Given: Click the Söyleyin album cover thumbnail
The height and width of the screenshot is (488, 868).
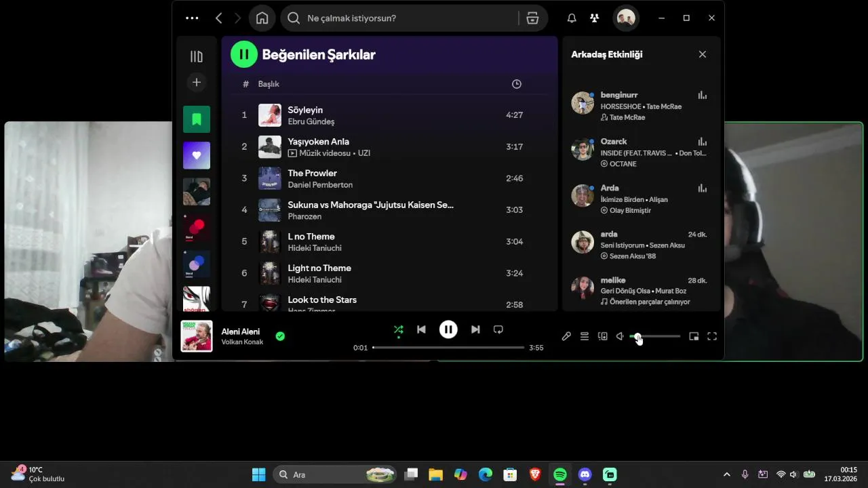Looking at the screenshot, I should point(270,115).
